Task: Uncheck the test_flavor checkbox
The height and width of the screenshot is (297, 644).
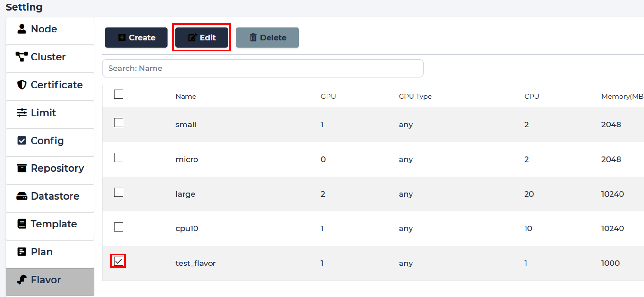Action: [x=118, y=261]
